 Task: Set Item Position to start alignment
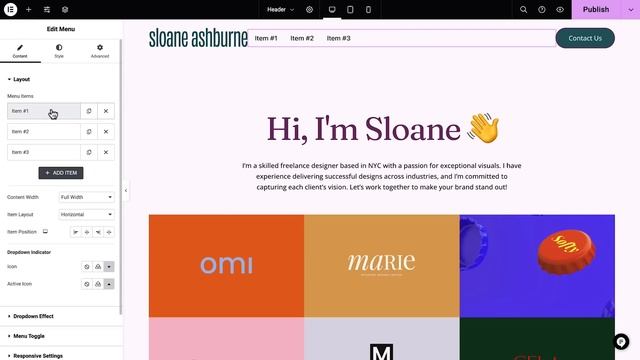click(76, 232)
